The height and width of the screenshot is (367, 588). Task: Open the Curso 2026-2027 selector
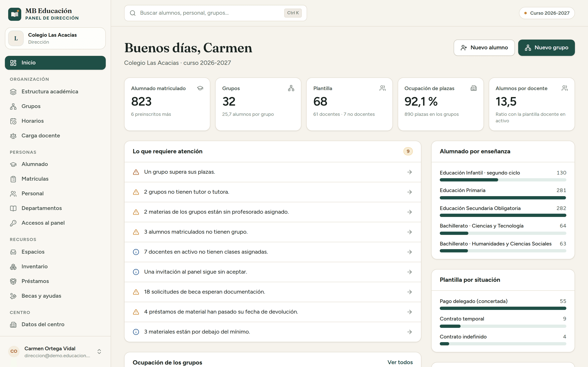click(x=547, y=13)
